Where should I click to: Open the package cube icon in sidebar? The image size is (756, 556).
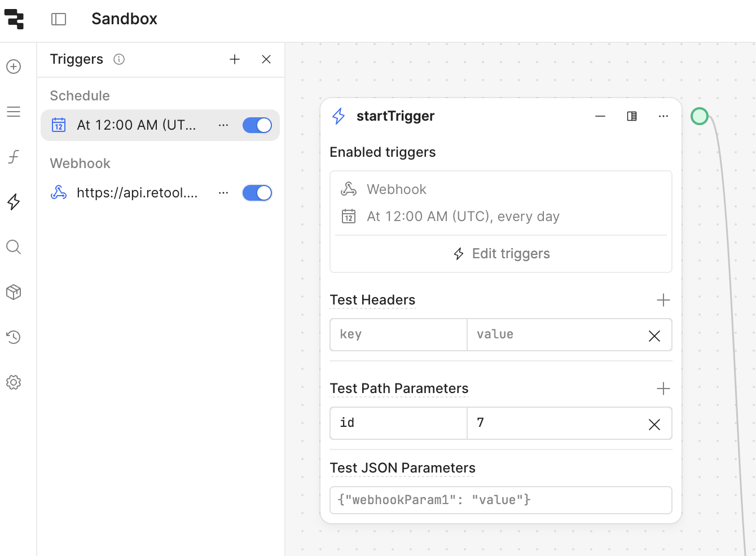(14, 292)
